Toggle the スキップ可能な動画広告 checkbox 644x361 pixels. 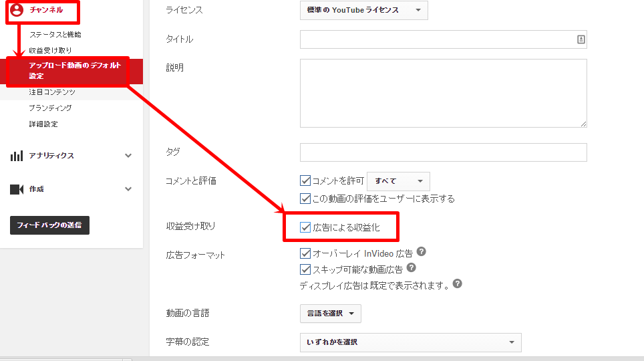305,269
